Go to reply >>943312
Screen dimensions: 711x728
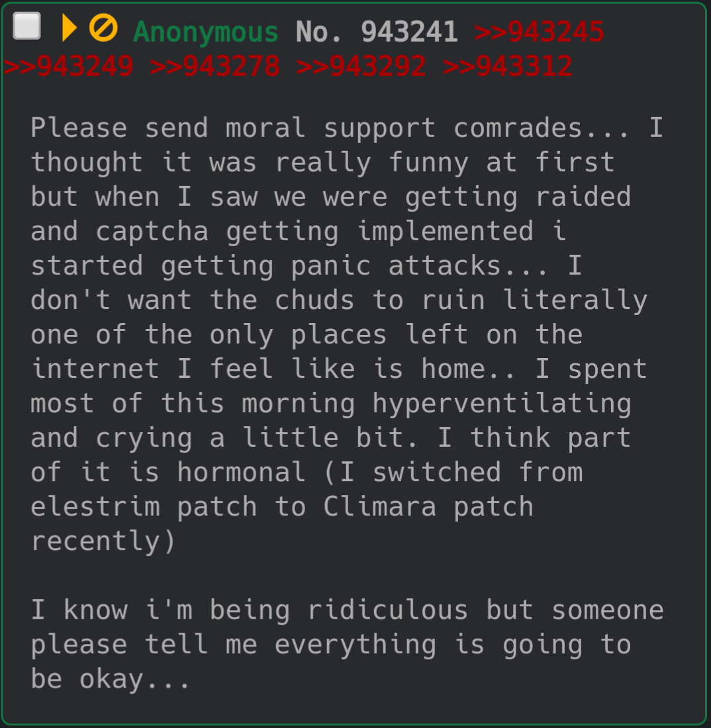508,66
